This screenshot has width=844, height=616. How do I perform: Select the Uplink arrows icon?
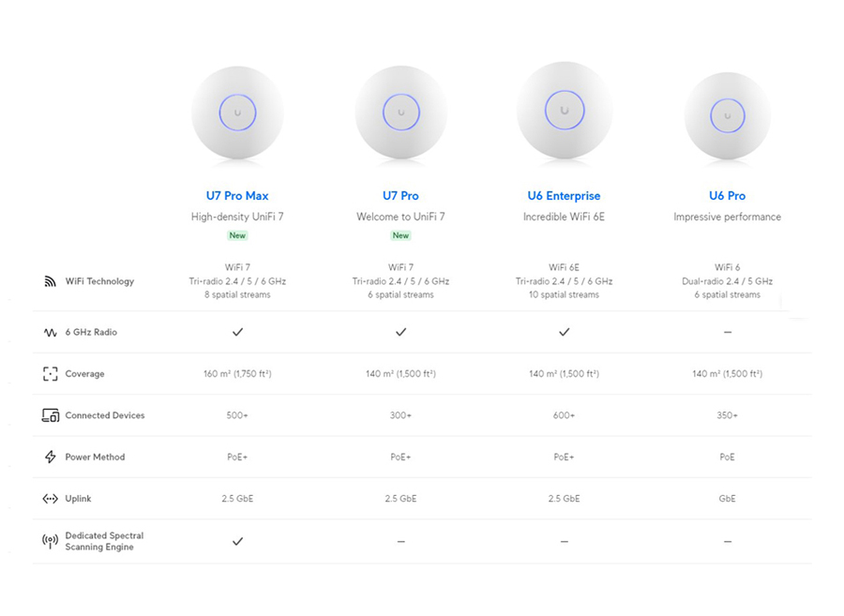[51, 499]
